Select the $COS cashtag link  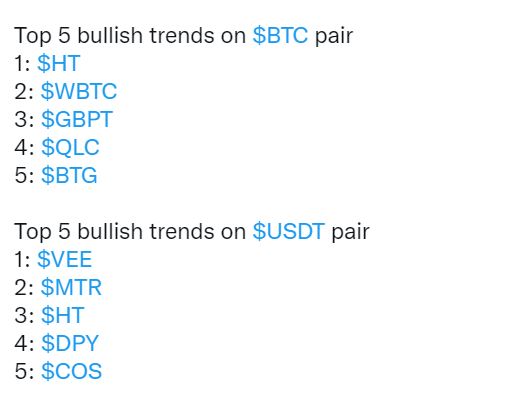click(71, 371)
